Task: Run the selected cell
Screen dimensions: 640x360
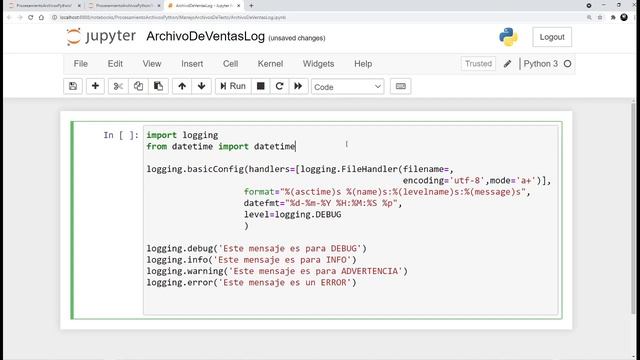Action: [233, 86]
